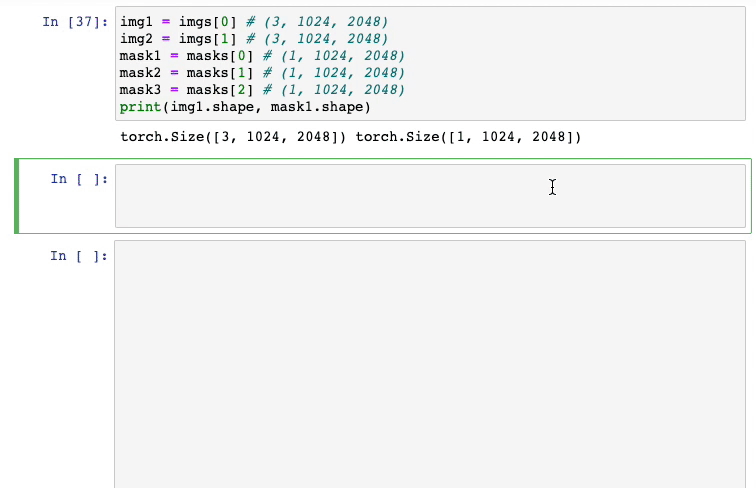Click the empty selected code cell input
The image size is (756, 488).
click(x=430, y=196)
